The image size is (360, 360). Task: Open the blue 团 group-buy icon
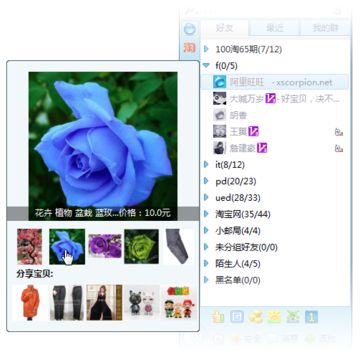[237, 317]
